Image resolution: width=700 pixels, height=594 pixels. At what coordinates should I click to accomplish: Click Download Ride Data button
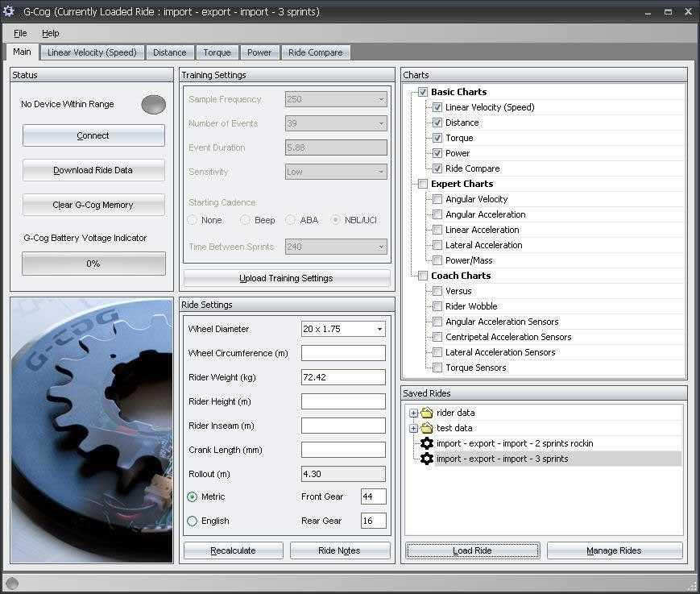coord(93,170)
